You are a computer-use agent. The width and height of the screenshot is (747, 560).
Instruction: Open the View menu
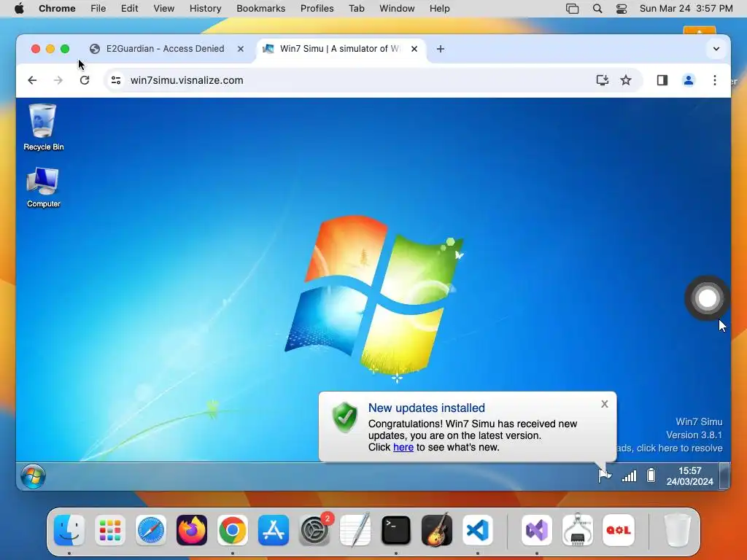click(163, 9)
